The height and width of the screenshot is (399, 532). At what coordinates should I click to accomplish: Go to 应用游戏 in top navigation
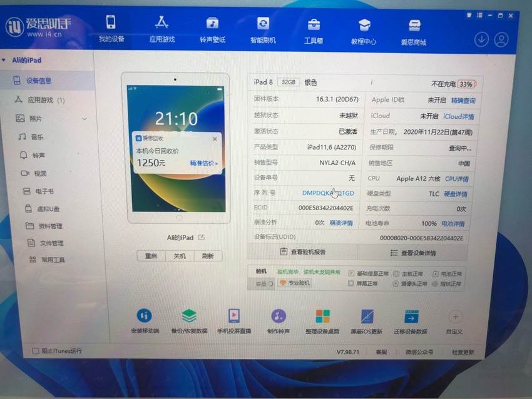point(162,29)
